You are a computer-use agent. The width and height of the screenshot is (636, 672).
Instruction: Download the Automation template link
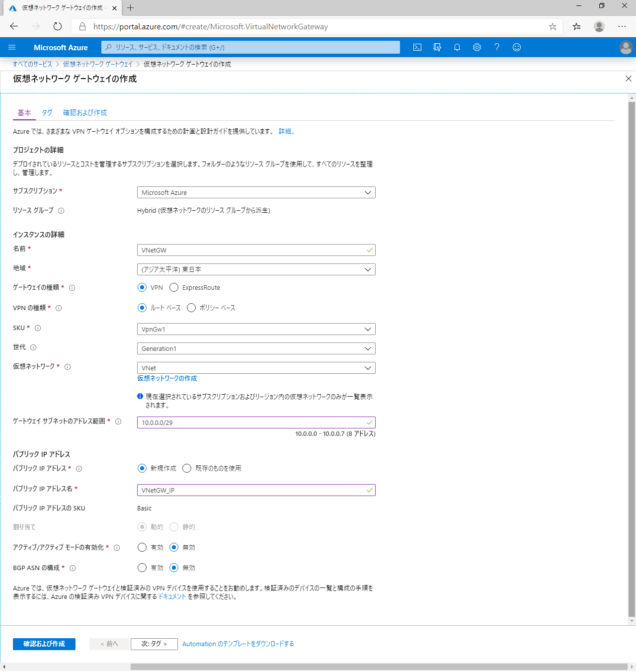point(238,644)
